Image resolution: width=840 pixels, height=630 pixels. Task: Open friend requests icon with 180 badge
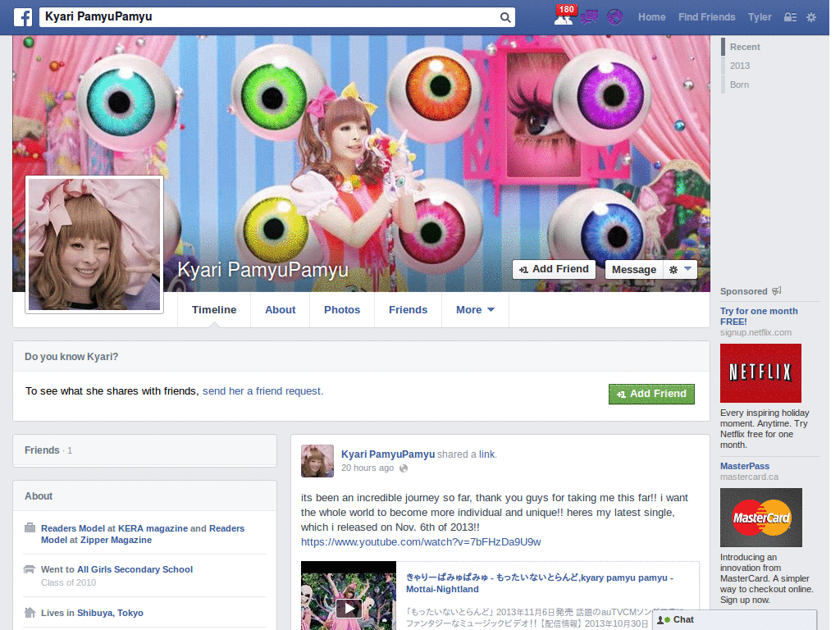(x=564, y=16)
